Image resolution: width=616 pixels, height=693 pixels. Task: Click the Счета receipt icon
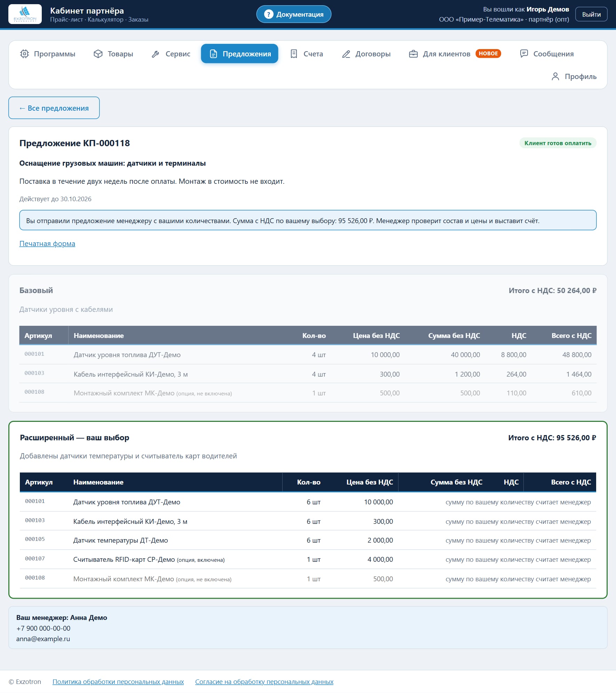[x=294, y=54]
